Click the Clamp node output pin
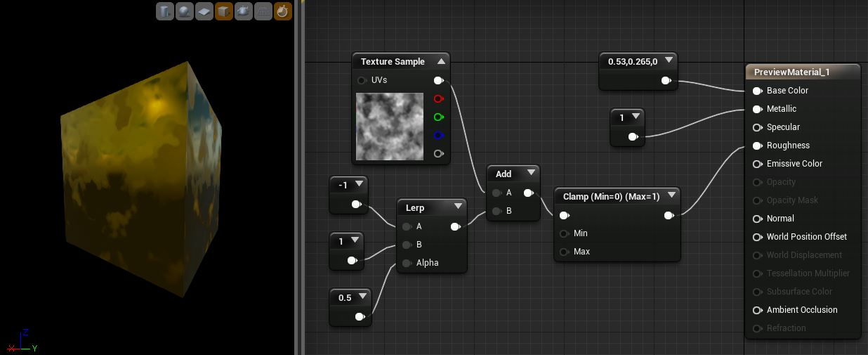Screen dimensions: 868x355 tap(669, 215)
